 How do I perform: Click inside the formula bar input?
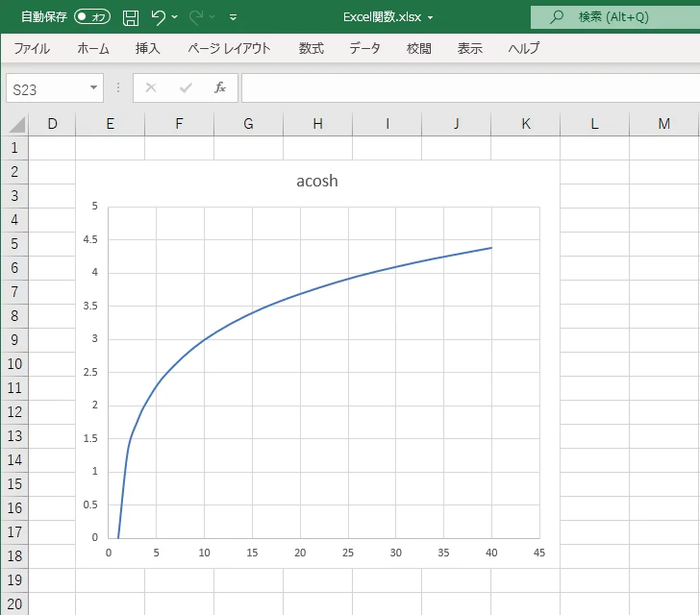470,87
